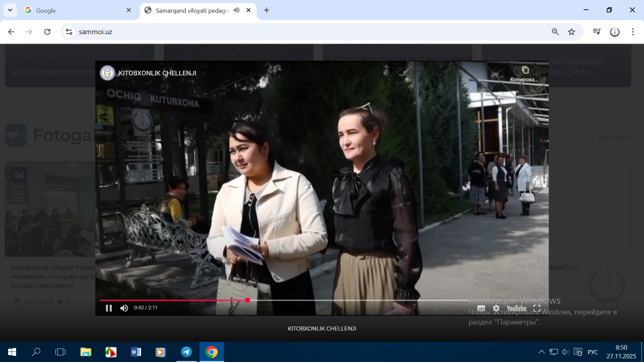Click the video progress bar scrubber
Image resolution: width=644 pixels, height=362 pixels.
[248, 300]
